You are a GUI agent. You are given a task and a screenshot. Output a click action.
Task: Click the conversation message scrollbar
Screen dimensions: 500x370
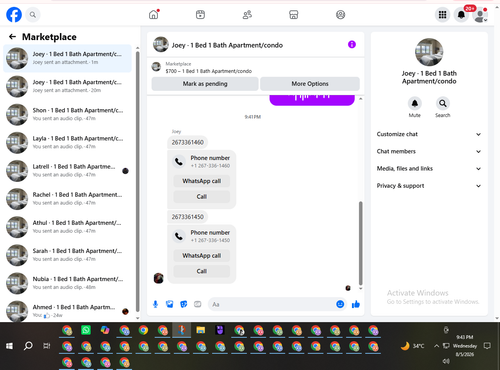point(360,243)
